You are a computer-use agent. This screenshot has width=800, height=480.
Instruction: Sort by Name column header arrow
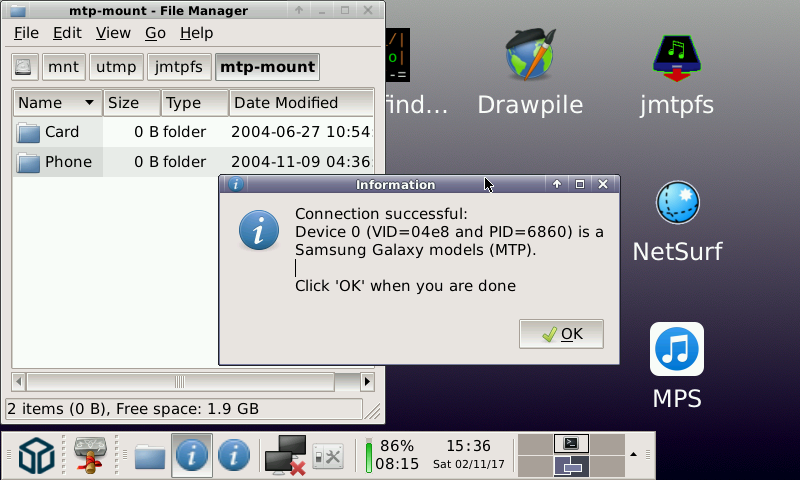click(89, 103)
